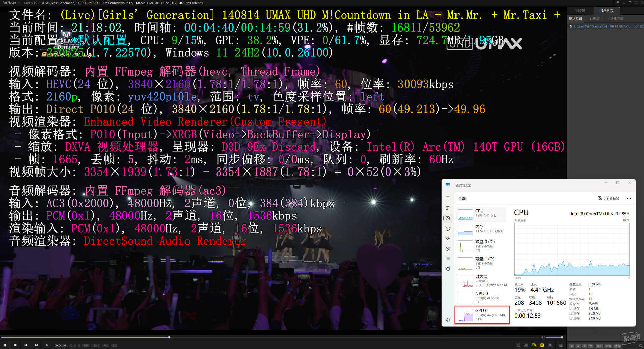Screen dimensions: 644x349
Task: Select the 播放列表 playlist tab
Action: click(607, 11)
